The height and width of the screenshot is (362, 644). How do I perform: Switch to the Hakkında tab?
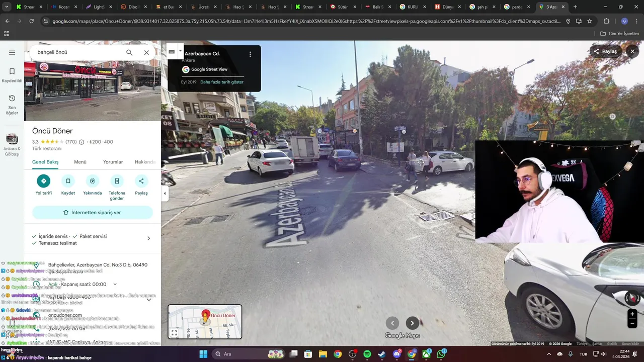(146, 162)
